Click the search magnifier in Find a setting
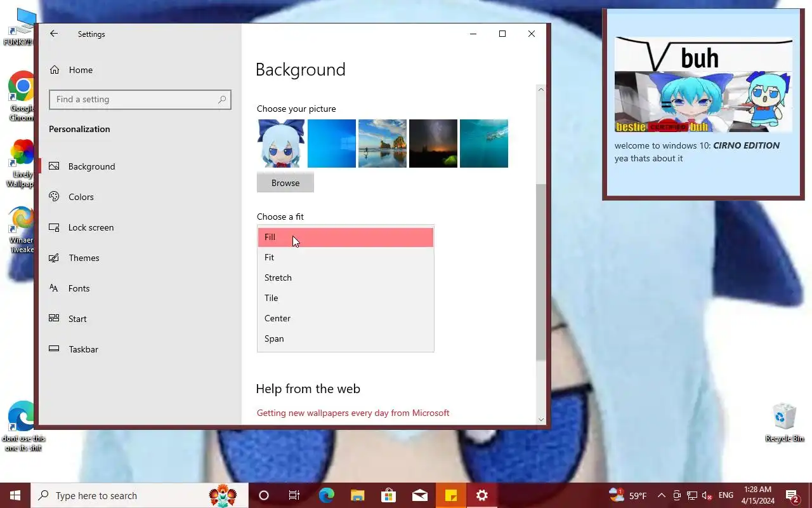Screen dimensions: 812x508 coord(221,100)
